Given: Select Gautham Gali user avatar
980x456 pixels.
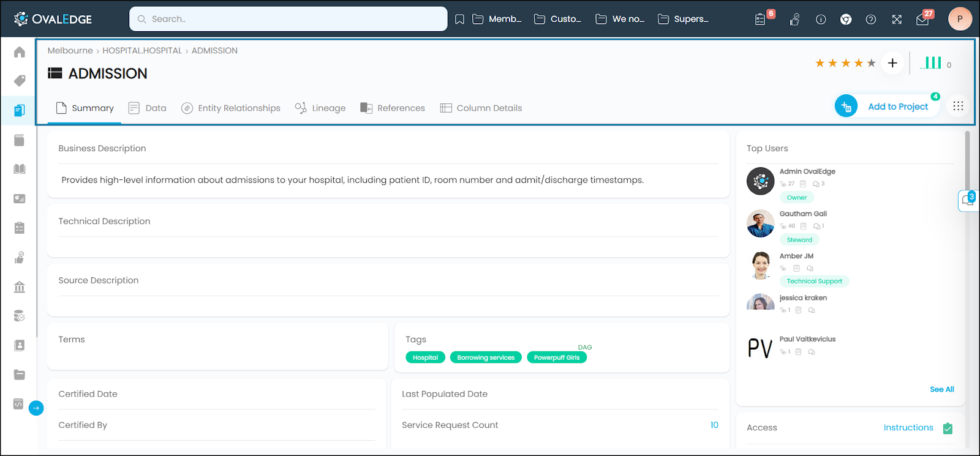Looking at the screenshot, I should 761,223.
